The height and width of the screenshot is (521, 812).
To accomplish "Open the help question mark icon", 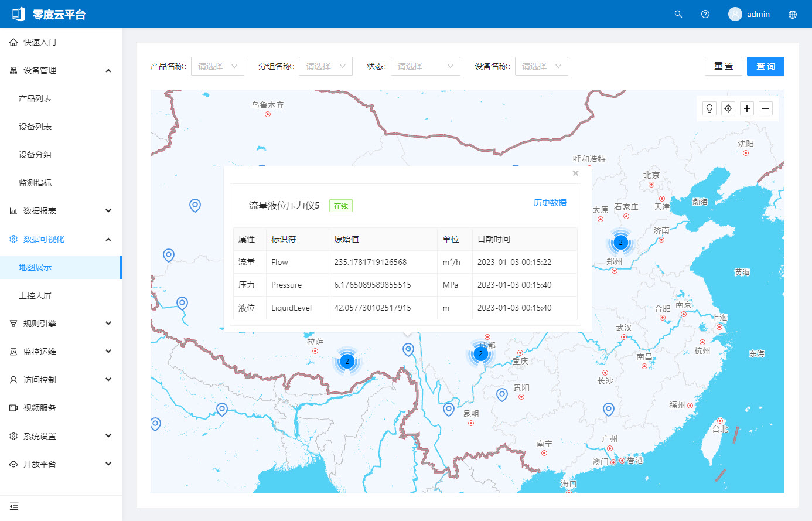I will tap(705, 14).
